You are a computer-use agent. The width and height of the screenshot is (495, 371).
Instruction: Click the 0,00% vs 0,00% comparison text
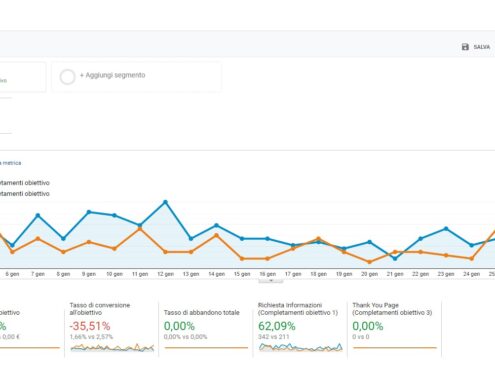(185, 337)
